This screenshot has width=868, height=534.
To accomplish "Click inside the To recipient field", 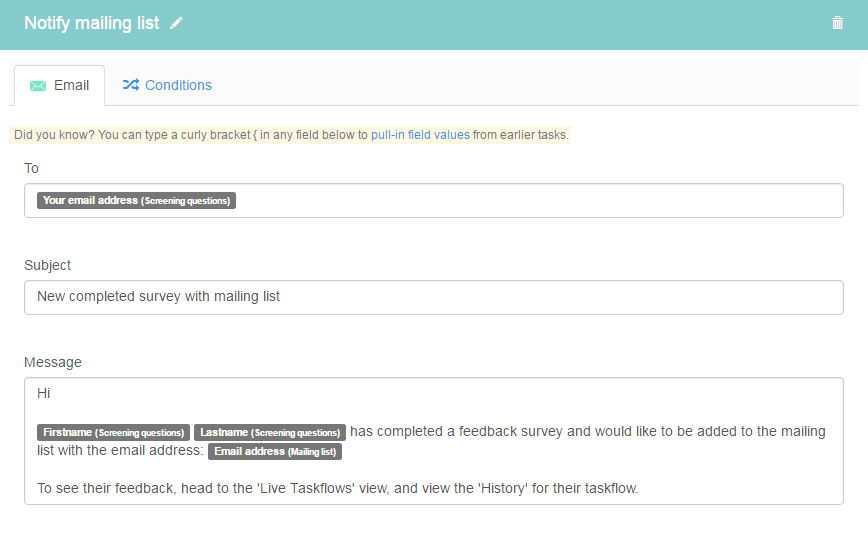I will click(433, 200).
